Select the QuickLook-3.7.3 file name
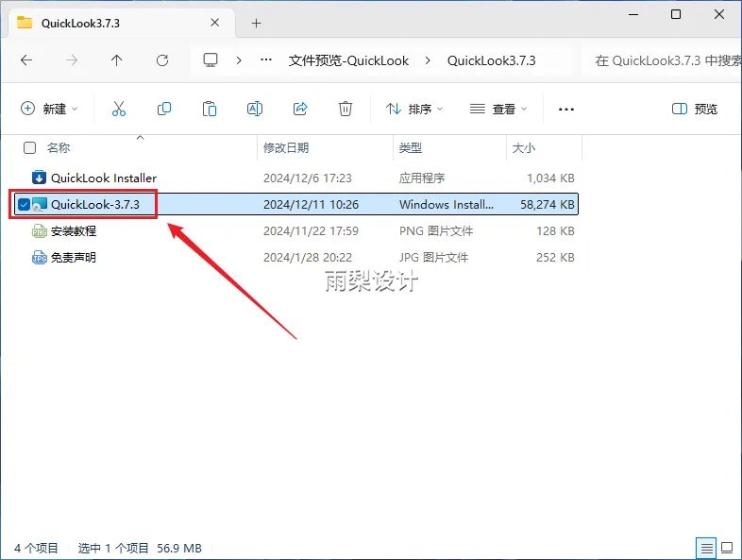The image size is (742, 560). [x=95, y=205]
